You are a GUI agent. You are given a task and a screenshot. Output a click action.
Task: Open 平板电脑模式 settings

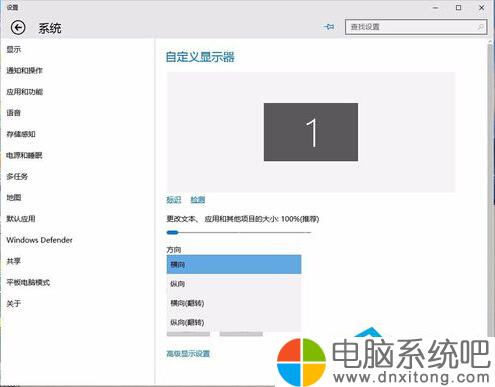(x=28, y=283)
